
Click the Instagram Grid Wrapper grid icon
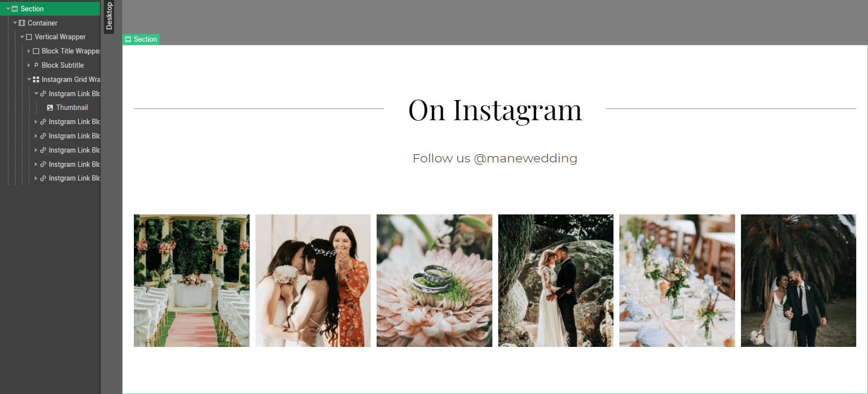[36, 79]
